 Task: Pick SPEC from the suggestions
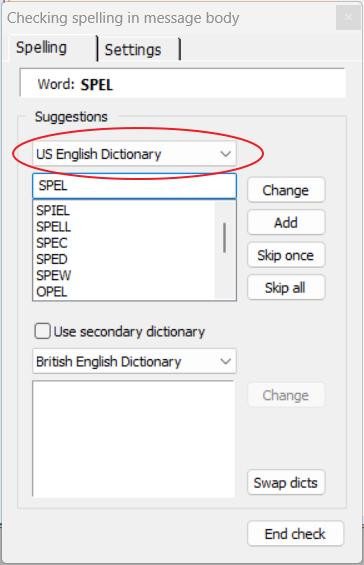pyautogui.click(x=52, y=243)
